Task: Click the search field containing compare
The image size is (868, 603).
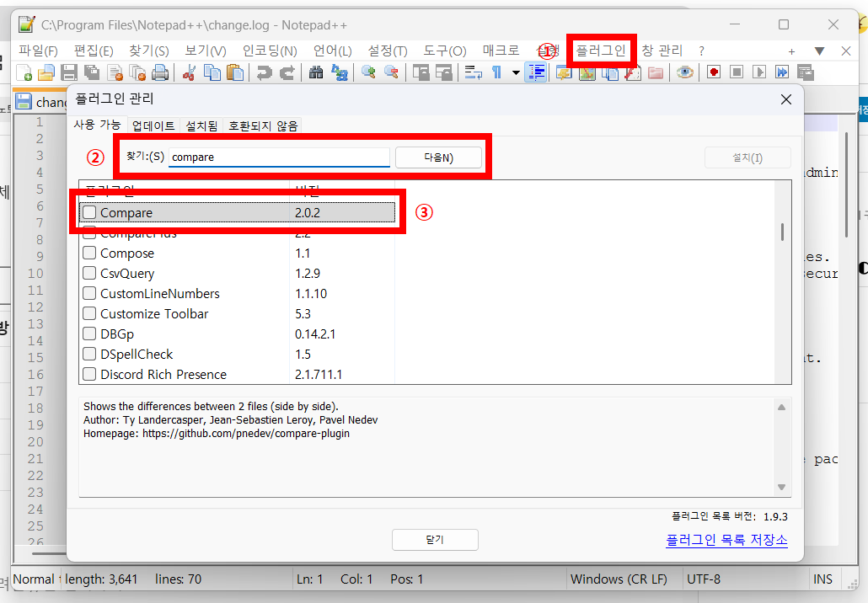Action: [279, 157]
